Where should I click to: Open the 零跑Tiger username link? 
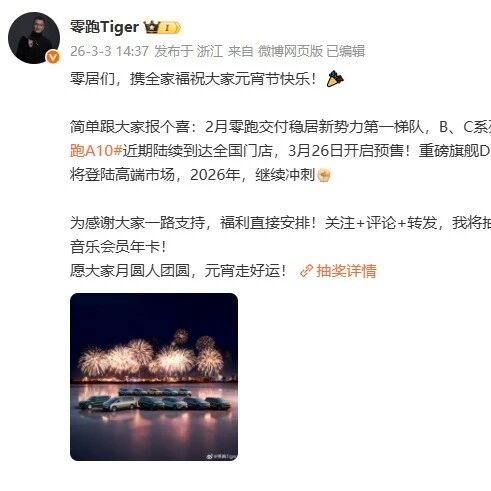coord(105,27)
